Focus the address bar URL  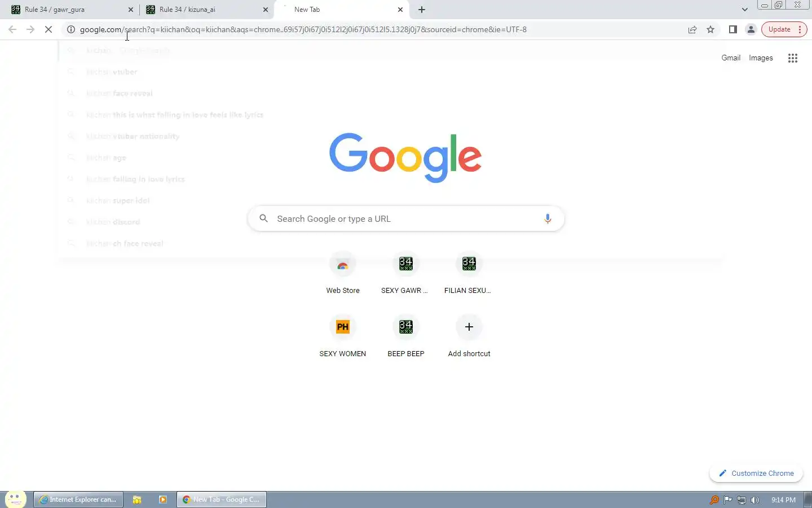(303, 29)
